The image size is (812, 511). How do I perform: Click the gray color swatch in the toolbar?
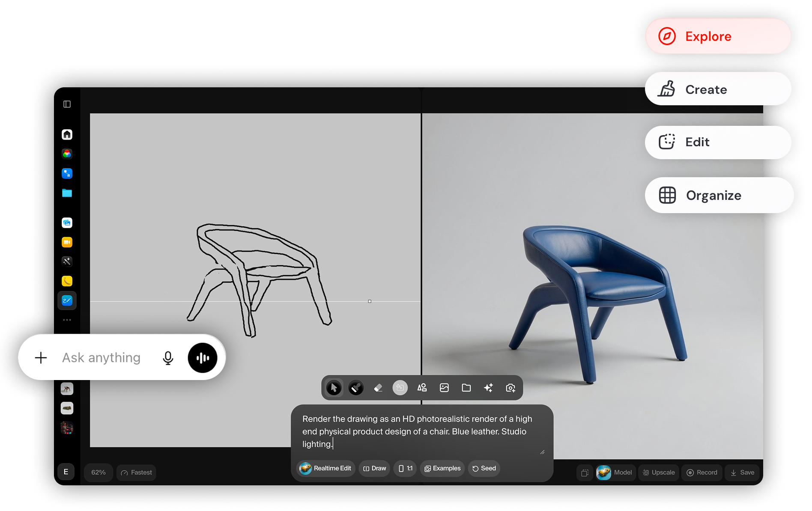coord(400,388)
